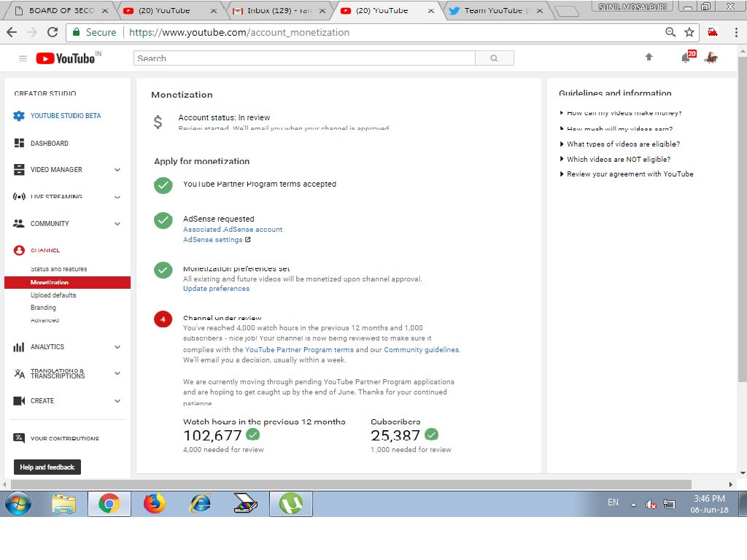
Task: Open Associated AdSense account link
Action: pos(233,229)
